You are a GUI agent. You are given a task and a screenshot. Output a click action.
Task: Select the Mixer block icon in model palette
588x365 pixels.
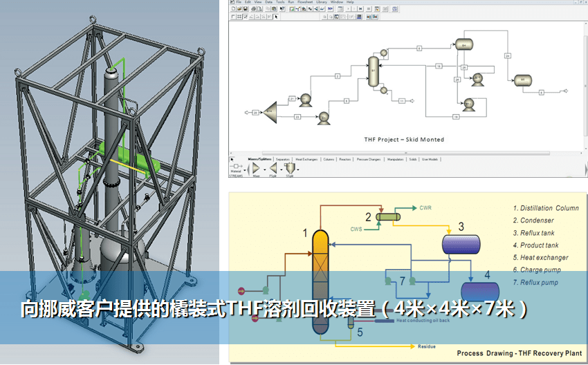tap(254, 168)
